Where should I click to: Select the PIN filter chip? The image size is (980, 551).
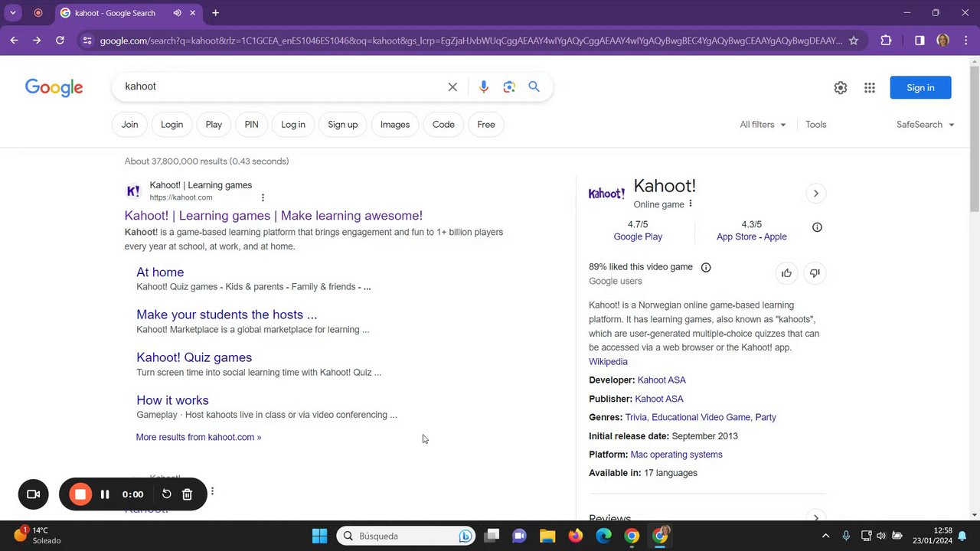click(x=251, y=125)
